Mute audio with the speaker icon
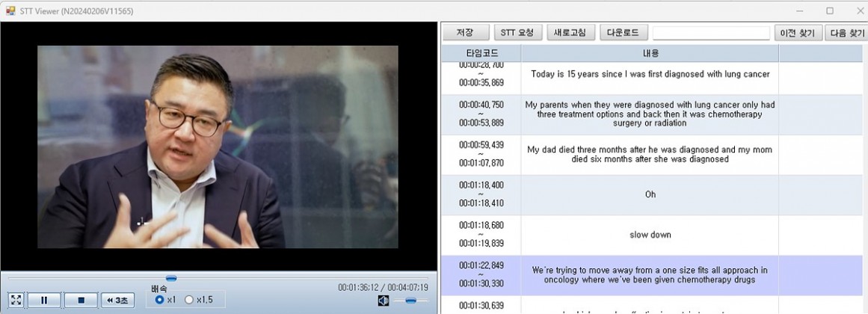The image size is (868, 314). pos(384,300)
